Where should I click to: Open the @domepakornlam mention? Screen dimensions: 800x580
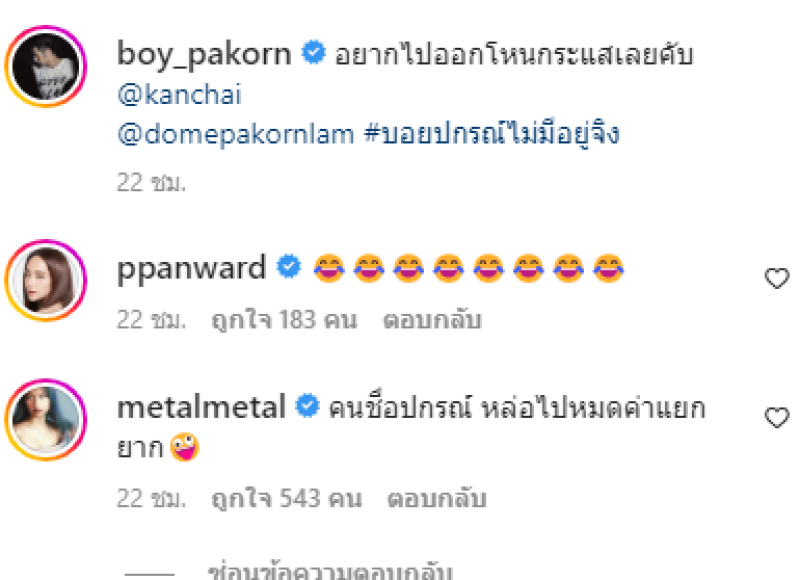pos(236,134)
